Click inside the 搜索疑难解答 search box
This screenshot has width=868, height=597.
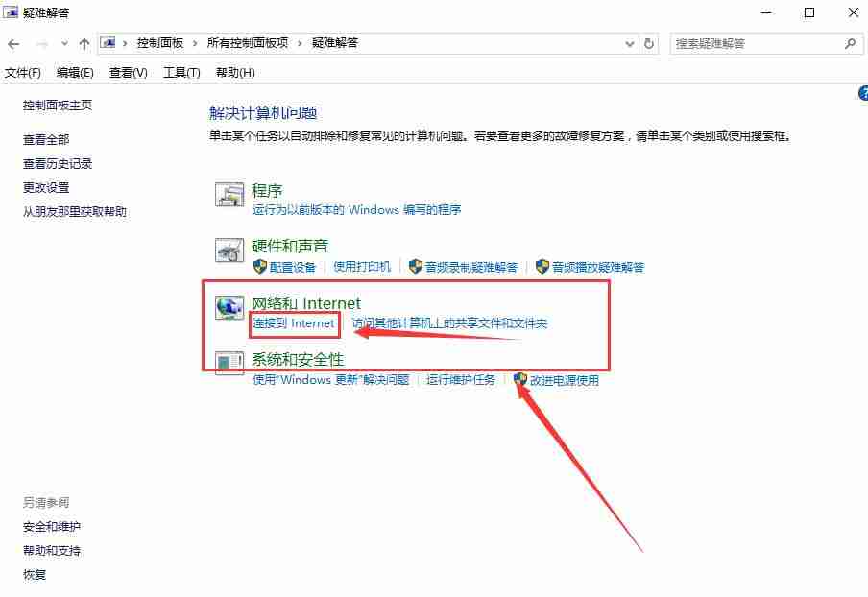(759, 42)
